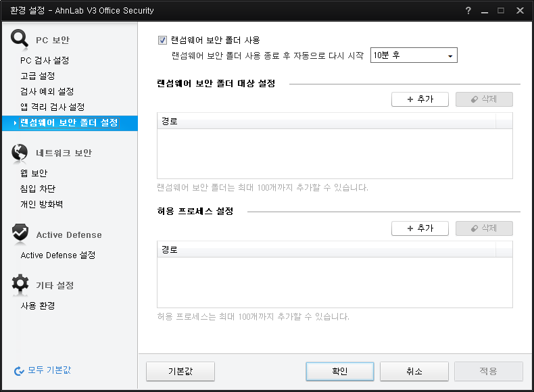Click the 기본값 button
This screenshot has width=534, height=392.
pos(180,371)
